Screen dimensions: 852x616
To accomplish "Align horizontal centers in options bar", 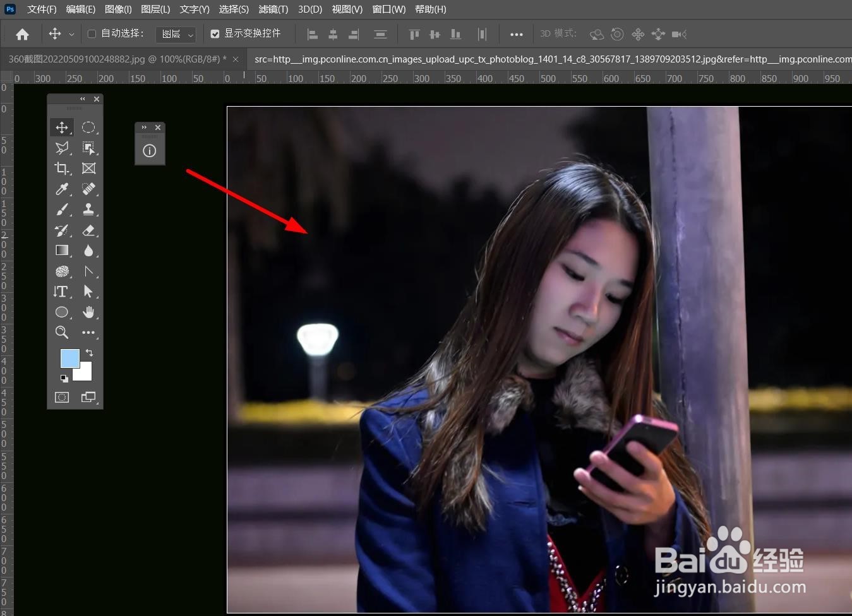I will point(333,34).
